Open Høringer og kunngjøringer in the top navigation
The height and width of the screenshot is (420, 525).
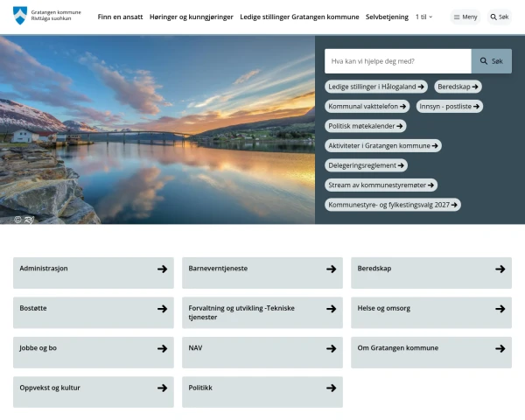(x=190, y=17)
